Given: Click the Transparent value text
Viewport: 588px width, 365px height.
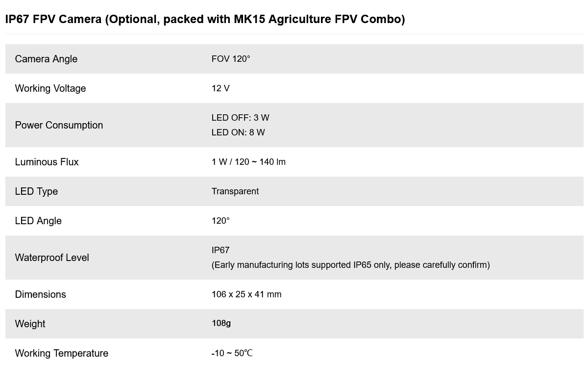Looking at the screenshot, I should pyautogui.click(x=235, y=191).
